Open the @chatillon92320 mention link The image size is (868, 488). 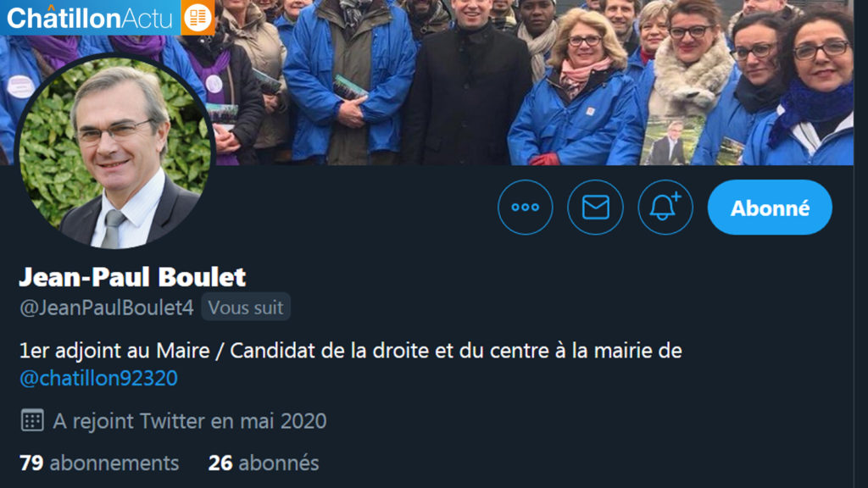[x=98, y=379]
